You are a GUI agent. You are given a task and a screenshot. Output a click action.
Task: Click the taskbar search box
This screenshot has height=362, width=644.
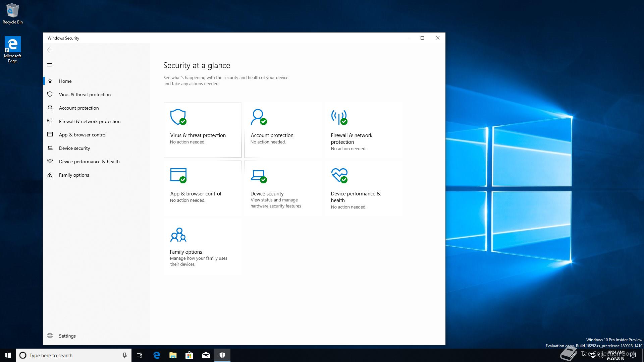[74, 355]
